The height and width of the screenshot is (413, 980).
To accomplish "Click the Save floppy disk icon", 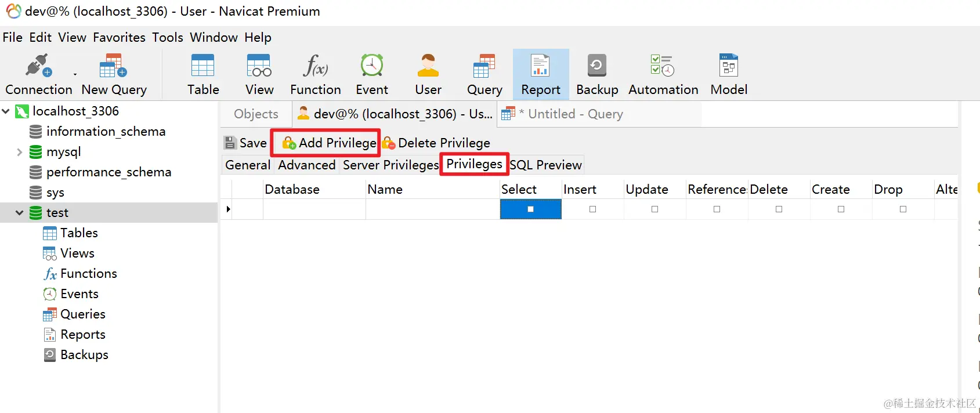I will (230, 143).
